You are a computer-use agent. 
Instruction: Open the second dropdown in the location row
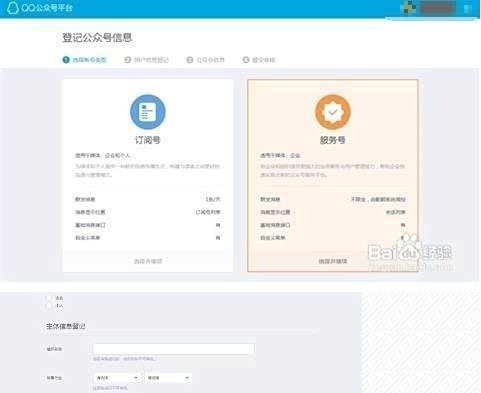[x=168, y=378]
